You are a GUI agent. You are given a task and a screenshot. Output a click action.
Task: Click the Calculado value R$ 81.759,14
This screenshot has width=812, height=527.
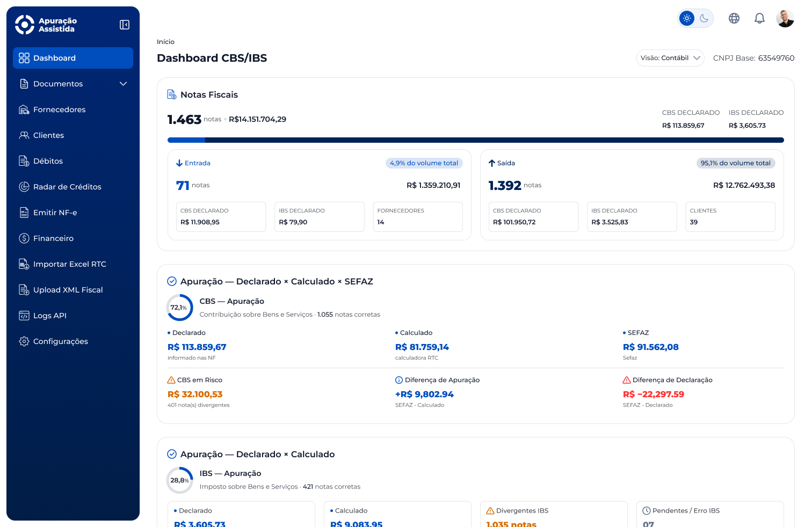click(x=422, y=347)
